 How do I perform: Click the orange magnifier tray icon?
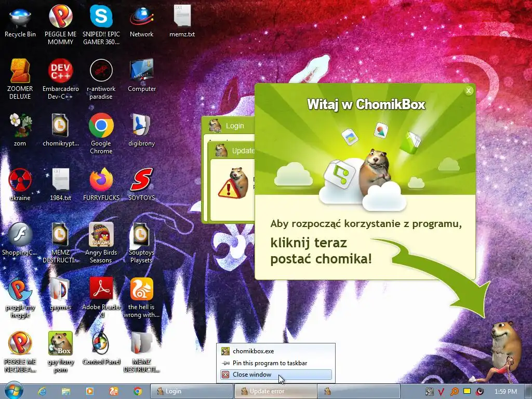(x=454, y=391)
